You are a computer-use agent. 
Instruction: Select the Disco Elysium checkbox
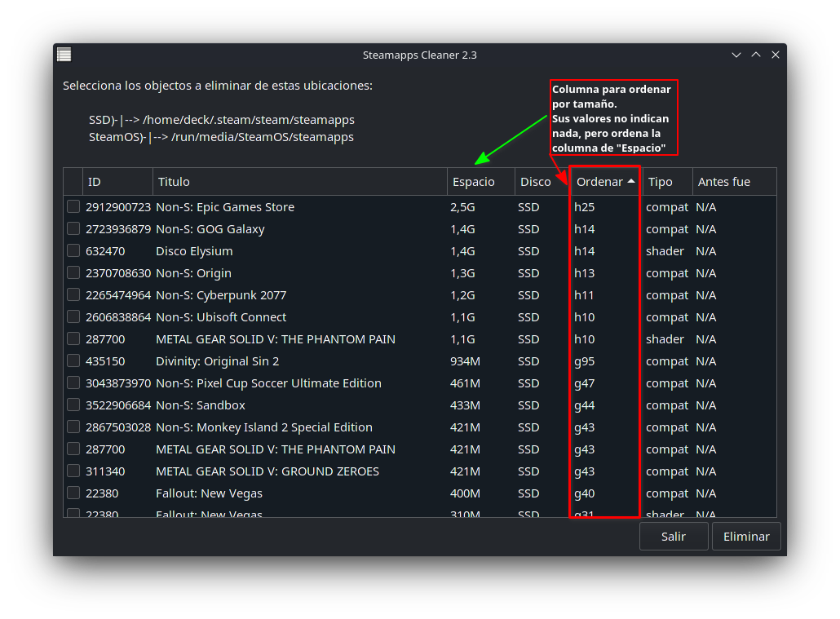click(x=73, y=250)
